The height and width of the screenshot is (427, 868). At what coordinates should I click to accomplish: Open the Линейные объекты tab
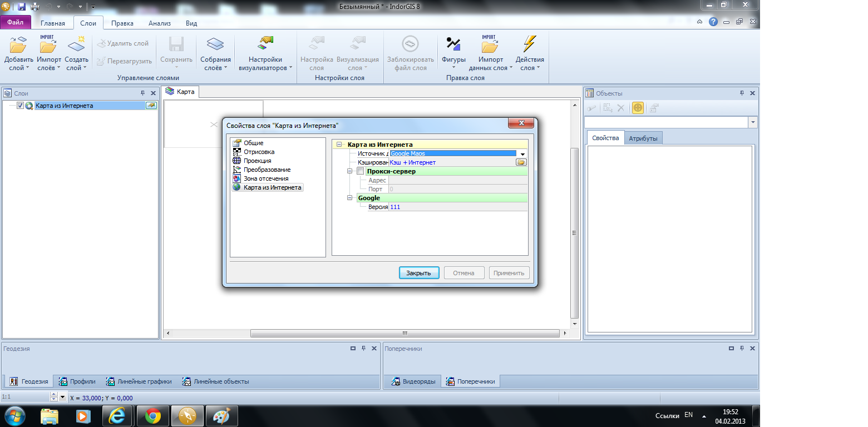(x=216, y=381)
